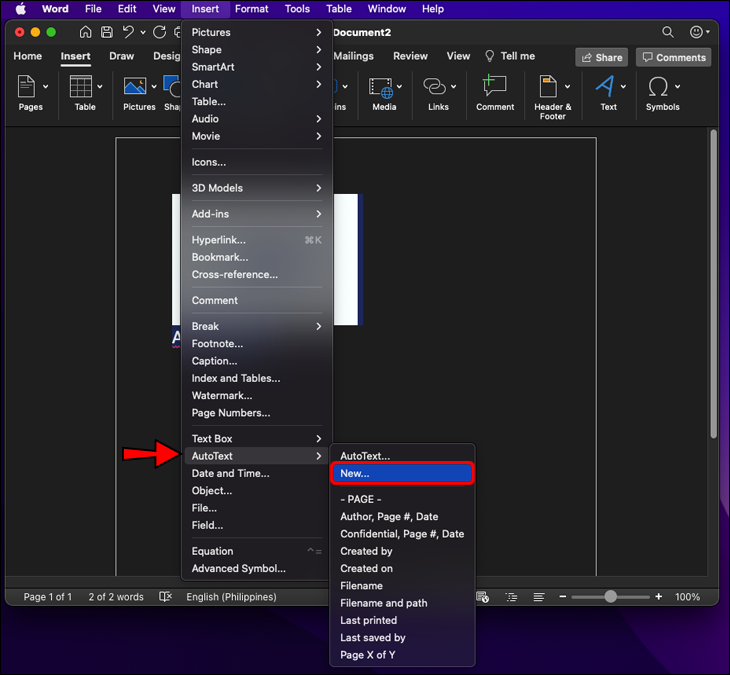
Task: Click the Media ribbon icon
Action: click(x=381, y=87)
